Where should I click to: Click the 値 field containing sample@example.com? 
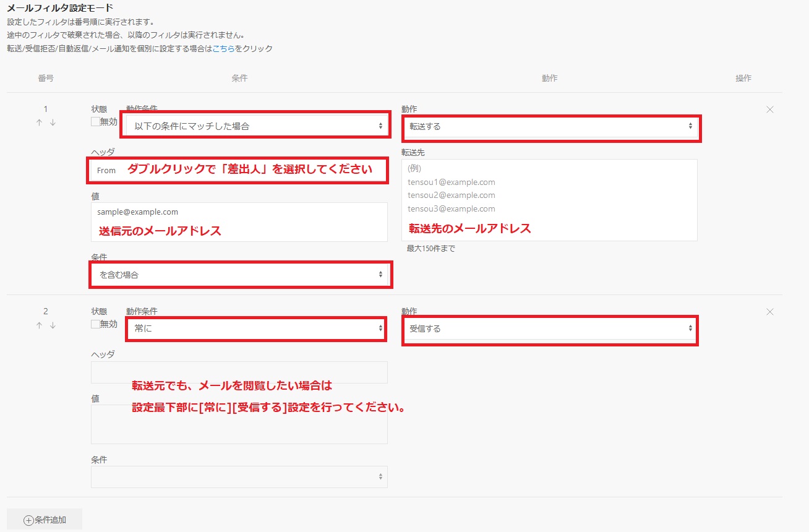pyautogui.click(x=239, y=221)
